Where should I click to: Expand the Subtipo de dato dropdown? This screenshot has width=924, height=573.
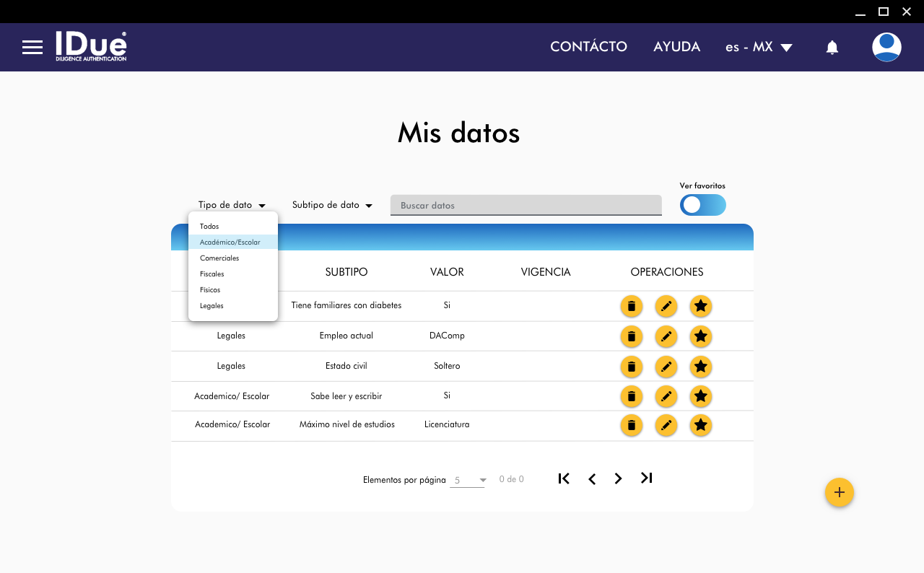pyautogui.click(x=332, y=205)
